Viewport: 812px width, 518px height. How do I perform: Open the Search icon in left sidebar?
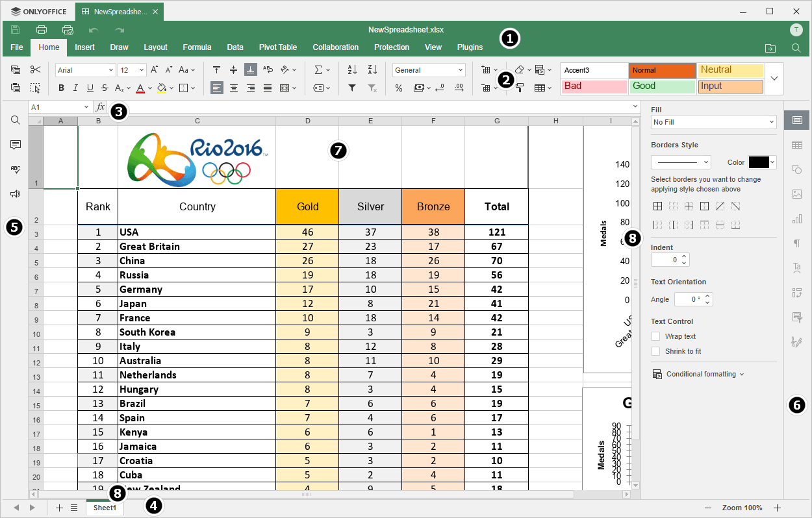pyautogui.click(x=16, y=120)
